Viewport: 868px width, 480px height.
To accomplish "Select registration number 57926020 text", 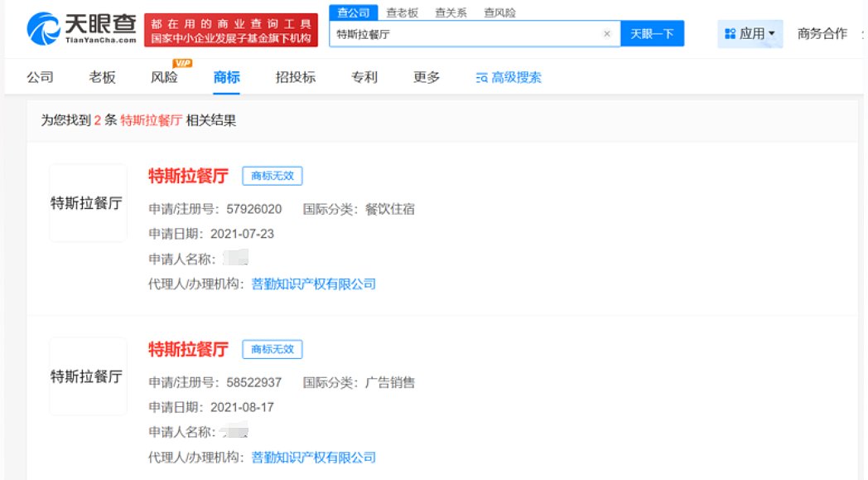I will tap(254, 209).
